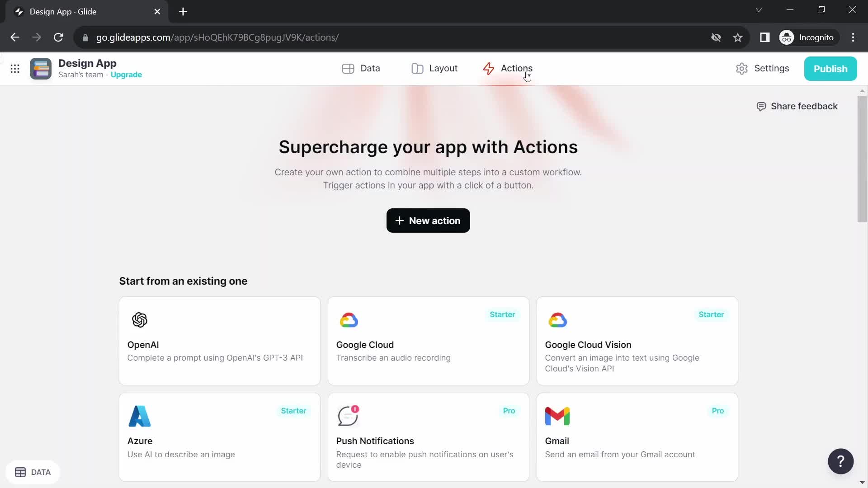Click the Actions lightning bolt icon
This screenshot has width=868, height=488.
tap(488, 68)
